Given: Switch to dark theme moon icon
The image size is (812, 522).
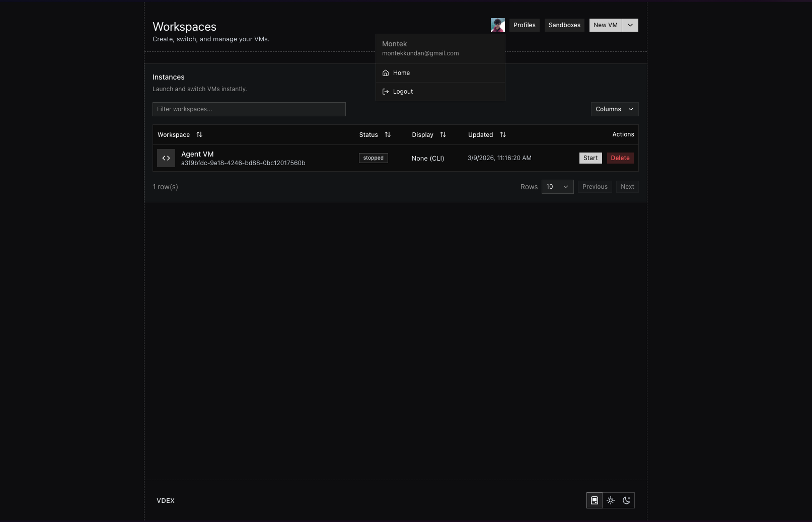Looking at the screenshot, I should (626, 500).
